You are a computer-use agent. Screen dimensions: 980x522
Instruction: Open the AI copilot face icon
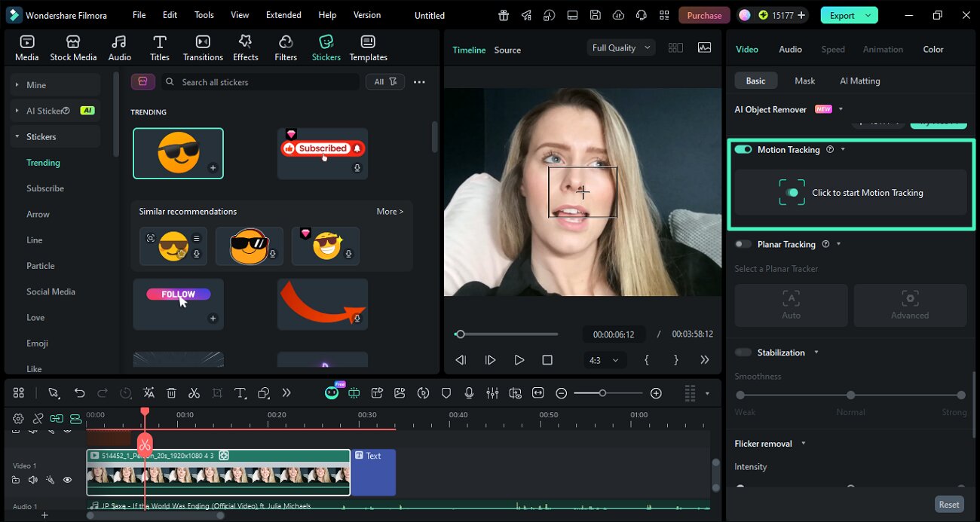(x=332, y=392)
